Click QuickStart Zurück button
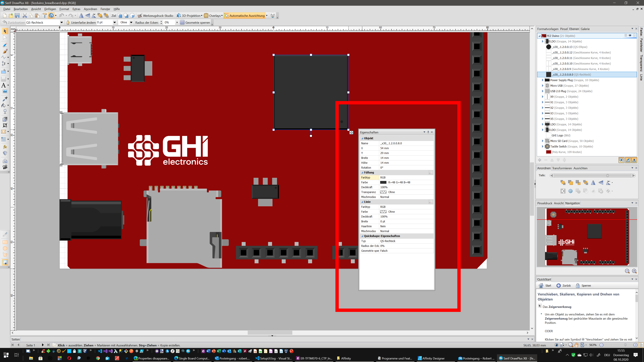The width and height of the screenshot is (644, 362). tap(564, 286)
